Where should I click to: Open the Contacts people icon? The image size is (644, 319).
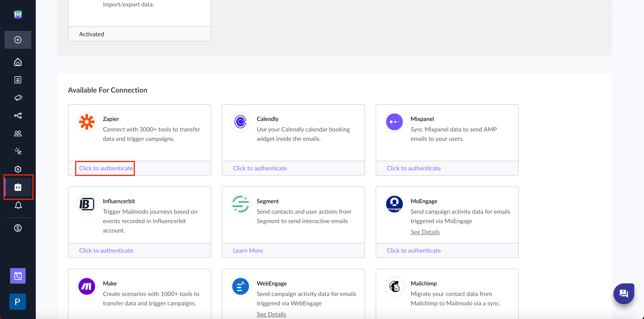click(18, 133)
